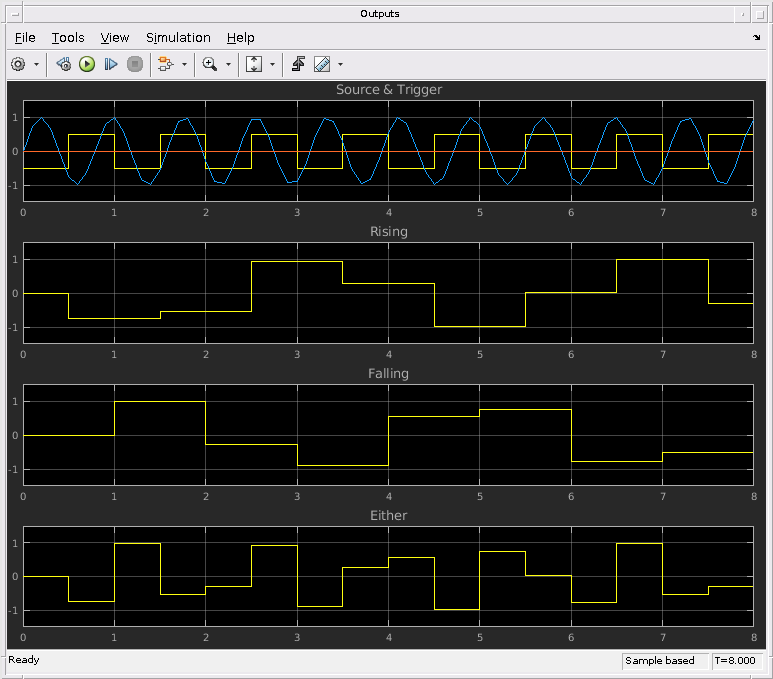Expand the configuration gear dropdown arrow
This screenshot has height=679, width=773.
point(37,64)
